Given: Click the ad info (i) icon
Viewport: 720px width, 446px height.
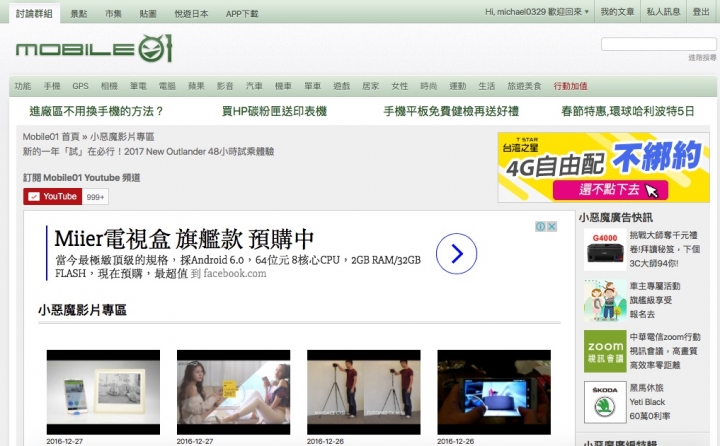Looking at the screenshot, I should coord(540,226).
